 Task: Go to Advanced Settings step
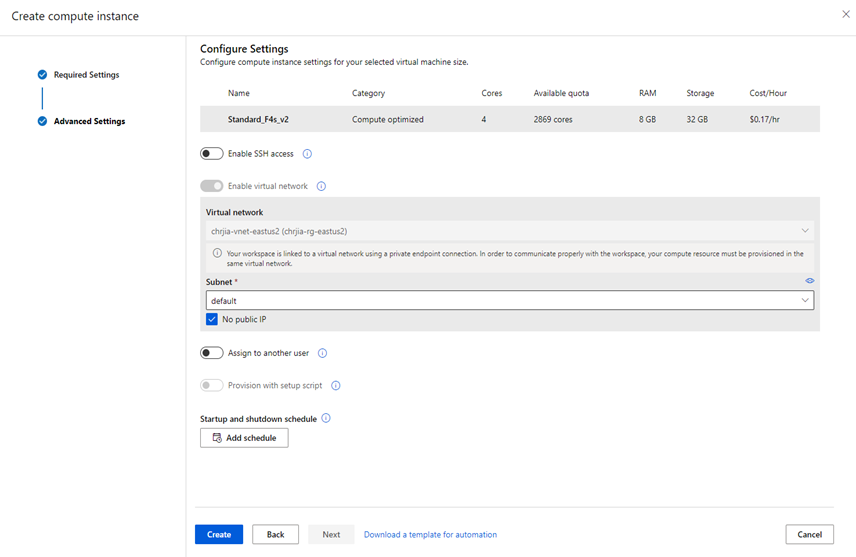click(x=90, y=121)
